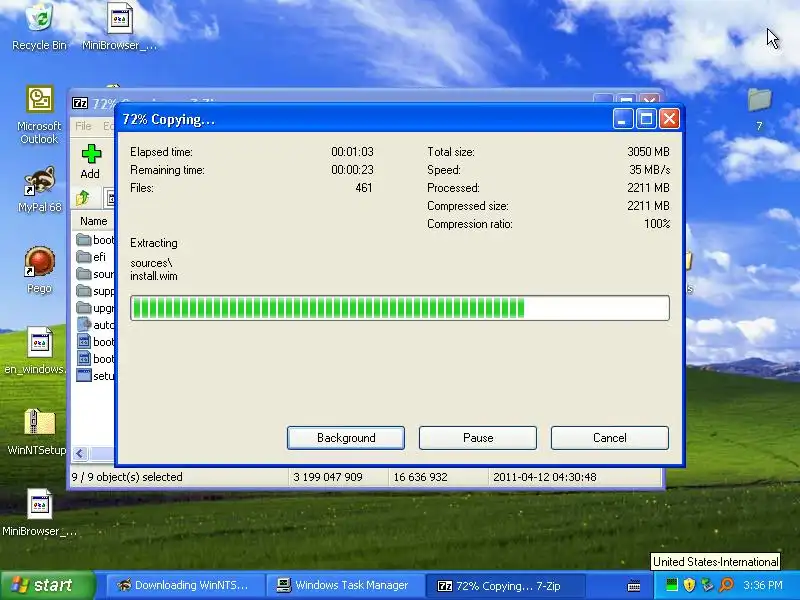Screen dimensions: 800x600
Task: Open the File menu in 7-Zip window
Action: 83,126
